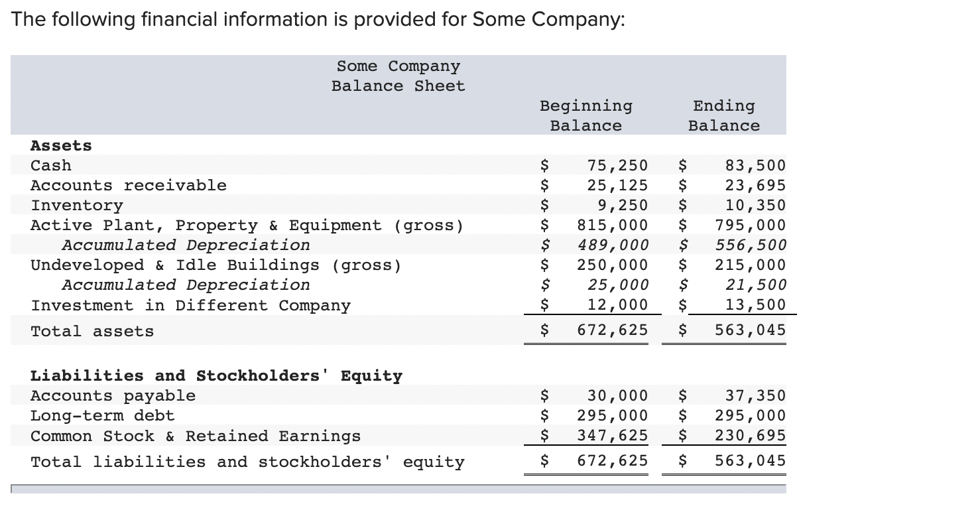Click the idle buildings value 250,000
This screenshot has height=524, width=980.
613,265
